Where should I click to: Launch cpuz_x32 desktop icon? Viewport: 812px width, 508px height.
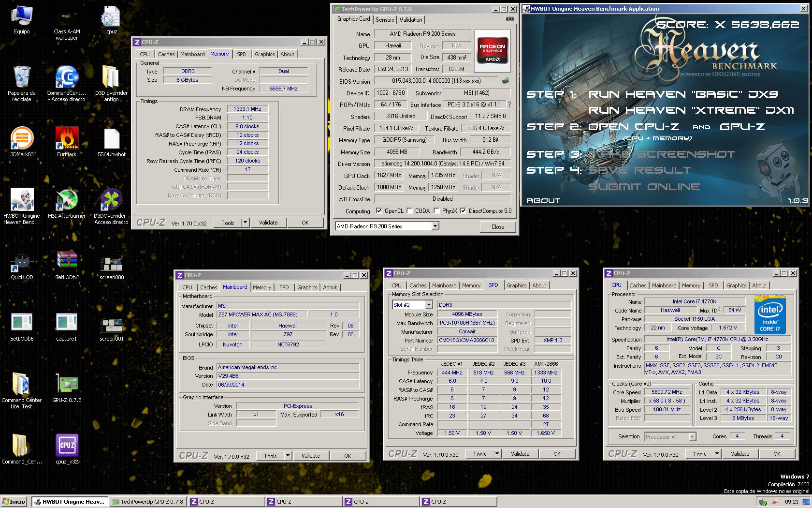pos(67,449)
